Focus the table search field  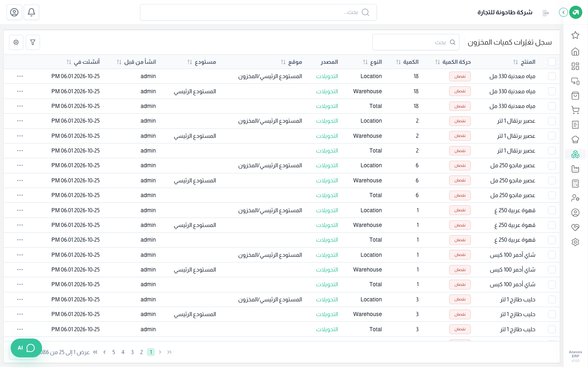click(416, 42)
